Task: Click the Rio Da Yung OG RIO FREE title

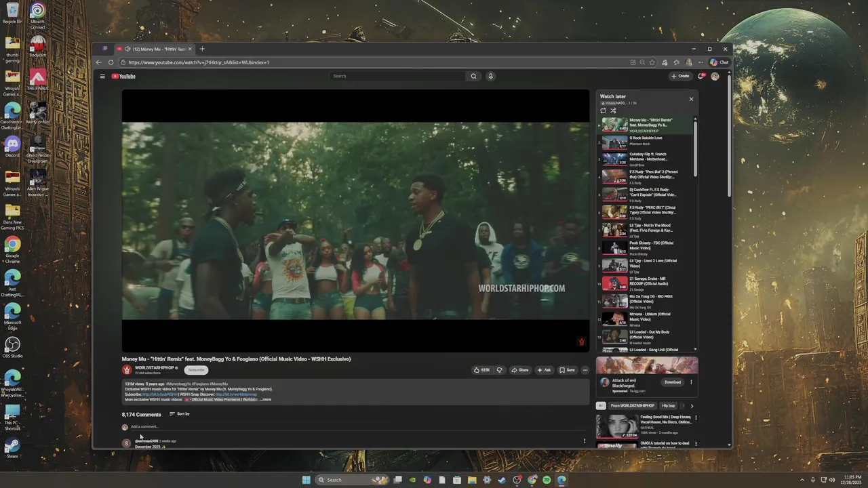Action: pyautogui.click(x=650, y=298)
